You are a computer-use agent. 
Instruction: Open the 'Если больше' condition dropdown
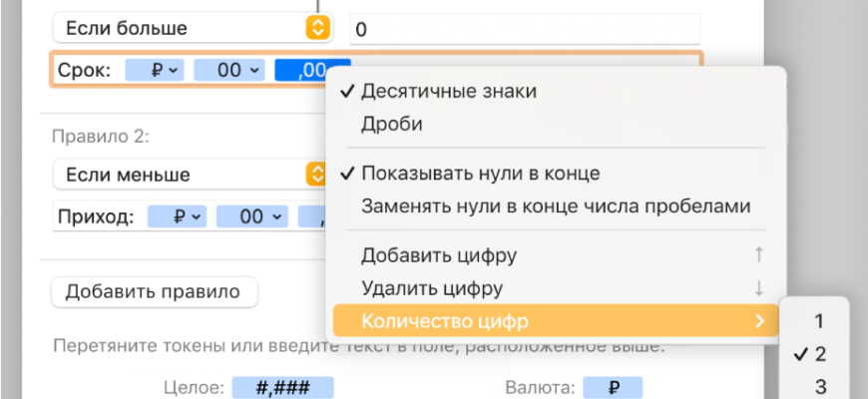point(190,29)
